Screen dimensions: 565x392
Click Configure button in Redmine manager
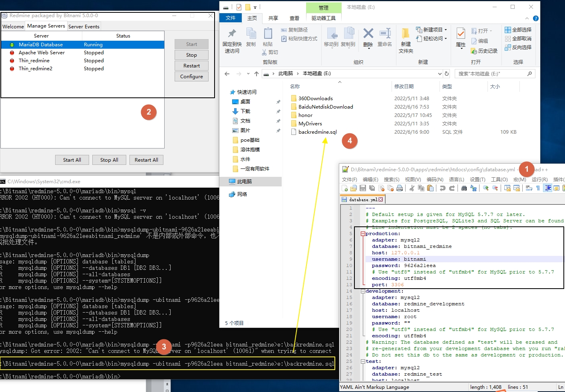(x=191, y=77)
